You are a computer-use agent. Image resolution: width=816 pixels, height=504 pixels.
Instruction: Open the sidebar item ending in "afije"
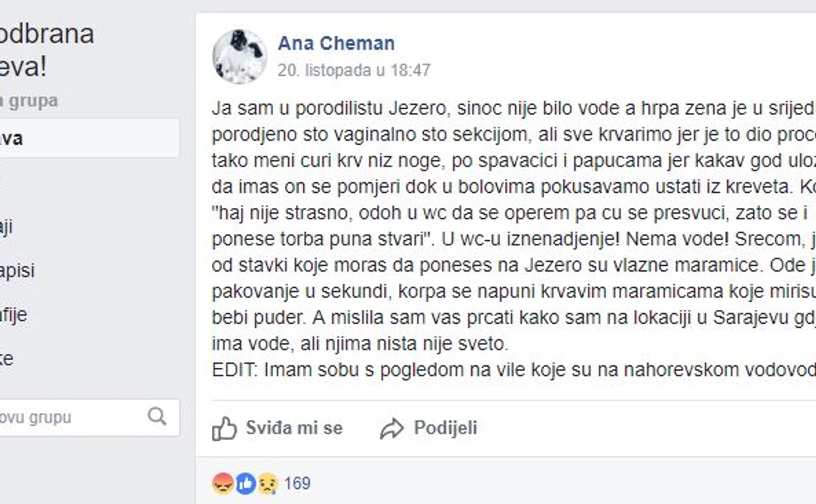click(14, 315)
